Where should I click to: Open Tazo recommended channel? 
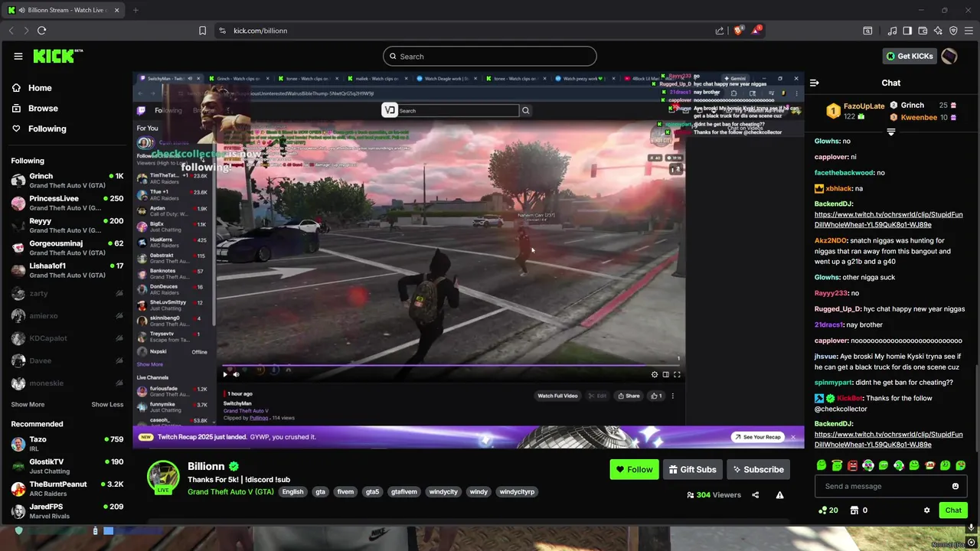(67, 444)
